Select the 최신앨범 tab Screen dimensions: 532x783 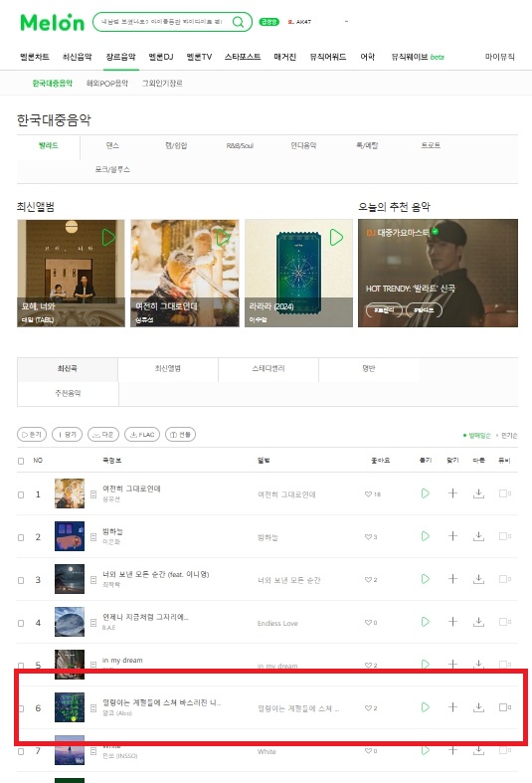[x=168, y=369]
